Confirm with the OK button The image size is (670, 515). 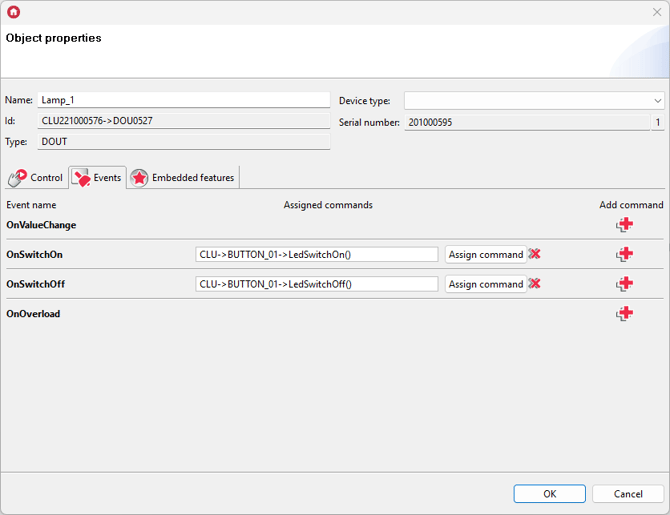549,494
